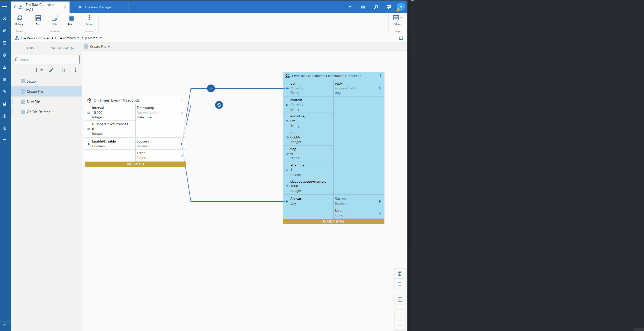This screenshot has width=644, height=331.
Task: Edit workflow with pencil icon
Action: 51,70
